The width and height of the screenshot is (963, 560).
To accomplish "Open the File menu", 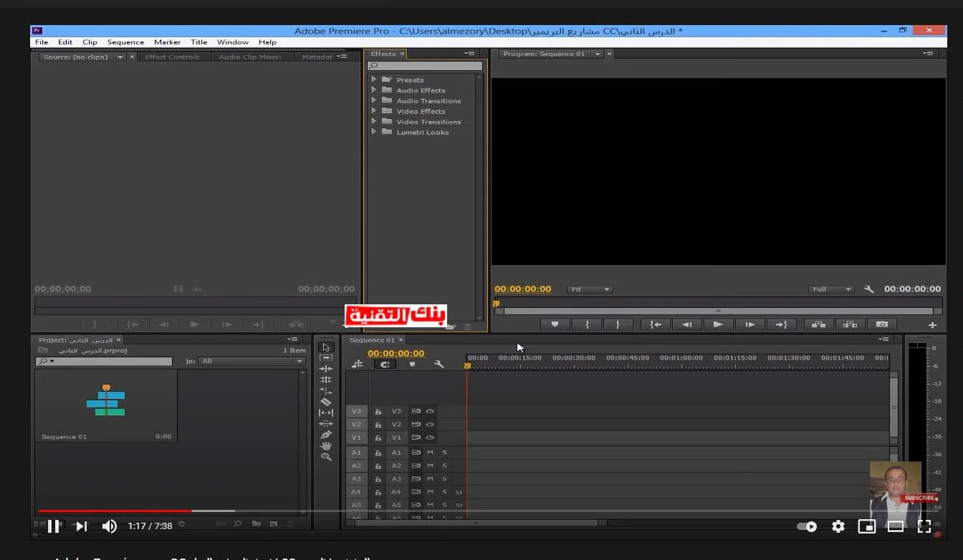I will coord(42,42).
